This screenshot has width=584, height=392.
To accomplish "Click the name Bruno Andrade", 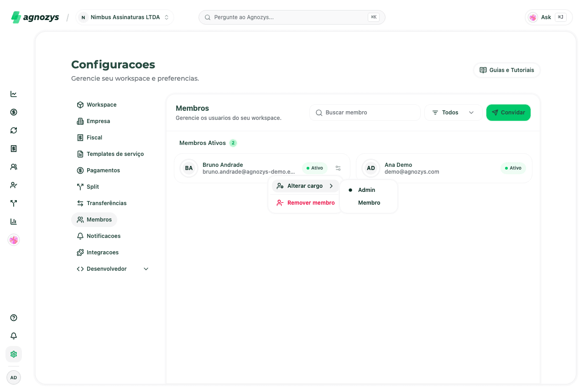I will pos(223,165).
